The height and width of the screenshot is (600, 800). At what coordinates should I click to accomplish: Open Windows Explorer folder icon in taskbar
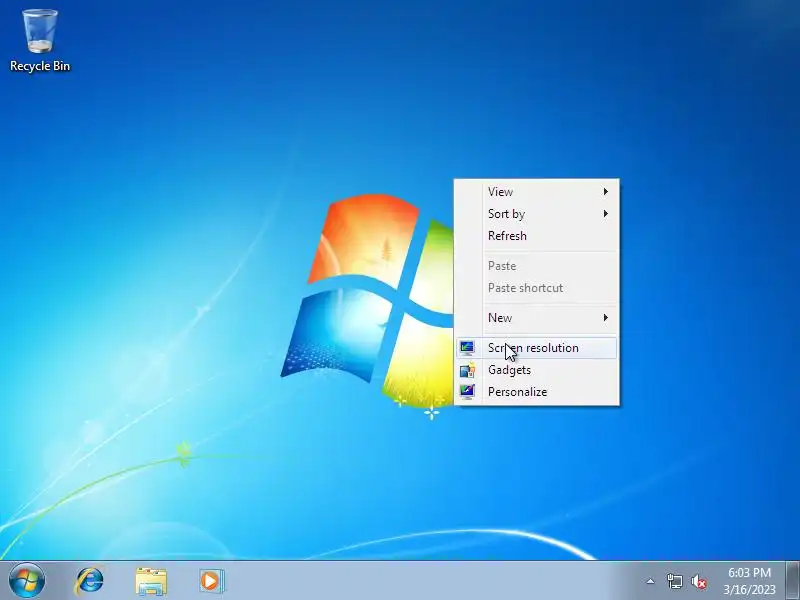[151, 581]
